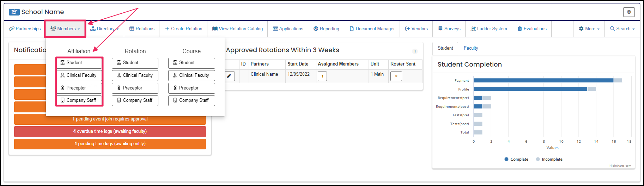The height and width of the screenshot is (186, 644).
Task: Select Company Staff under Affiliation
Action: (x=79, y=100)
